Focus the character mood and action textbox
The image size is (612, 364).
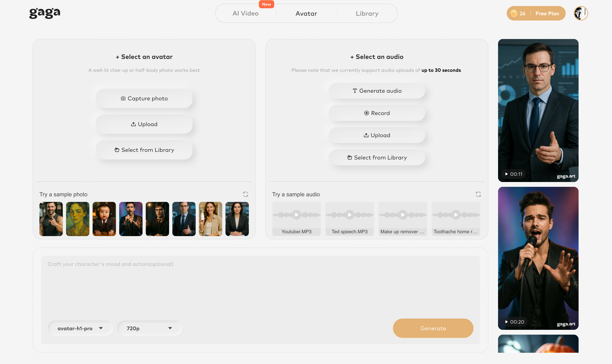tap(260, 285)
